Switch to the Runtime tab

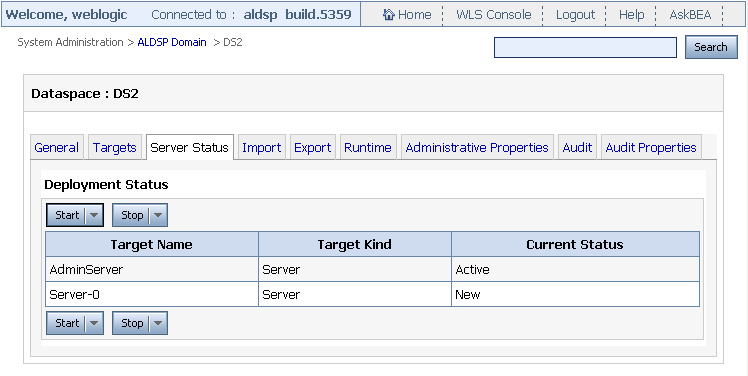(368, 147)
